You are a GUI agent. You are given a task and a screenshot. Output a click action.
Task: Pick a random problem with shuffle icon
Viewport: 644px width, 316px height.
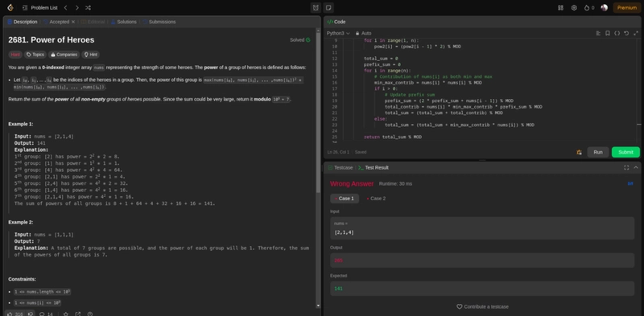[x=88, y=8]
